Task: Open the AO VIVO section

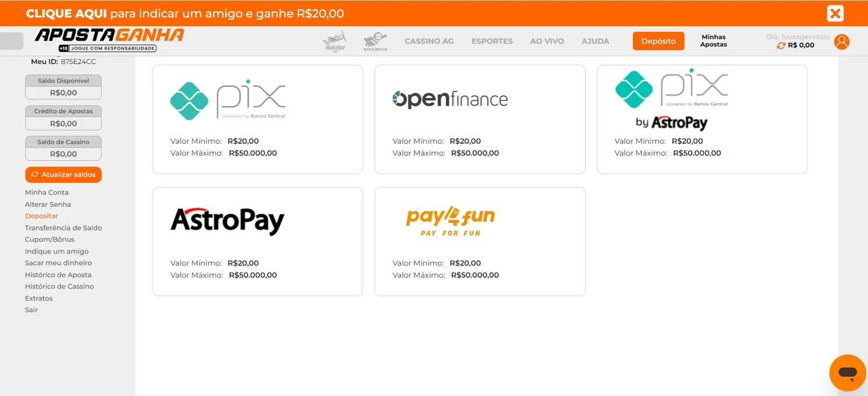Action: click(547, 41)
